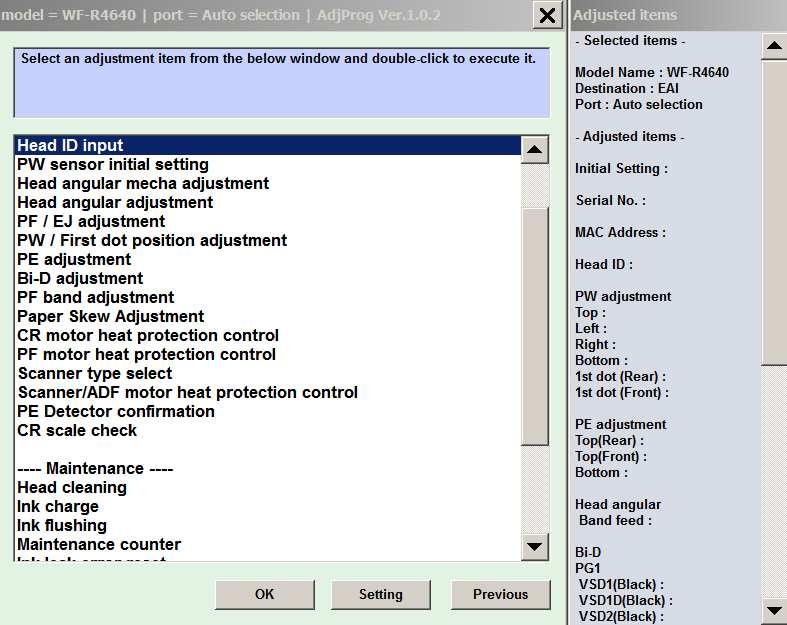Close the AdjProg window

click(x=547, y=15)
